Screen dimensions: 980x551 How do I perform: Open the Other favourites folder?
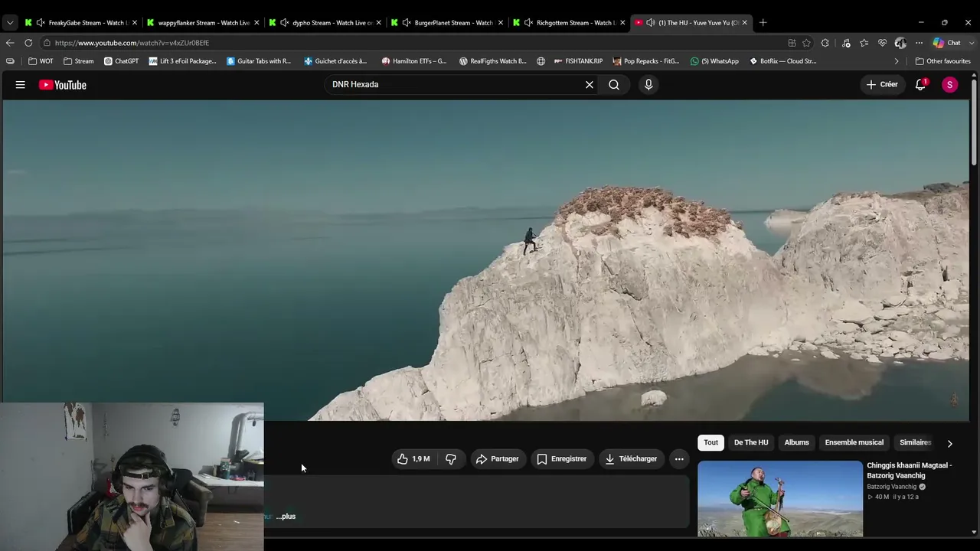942,61
